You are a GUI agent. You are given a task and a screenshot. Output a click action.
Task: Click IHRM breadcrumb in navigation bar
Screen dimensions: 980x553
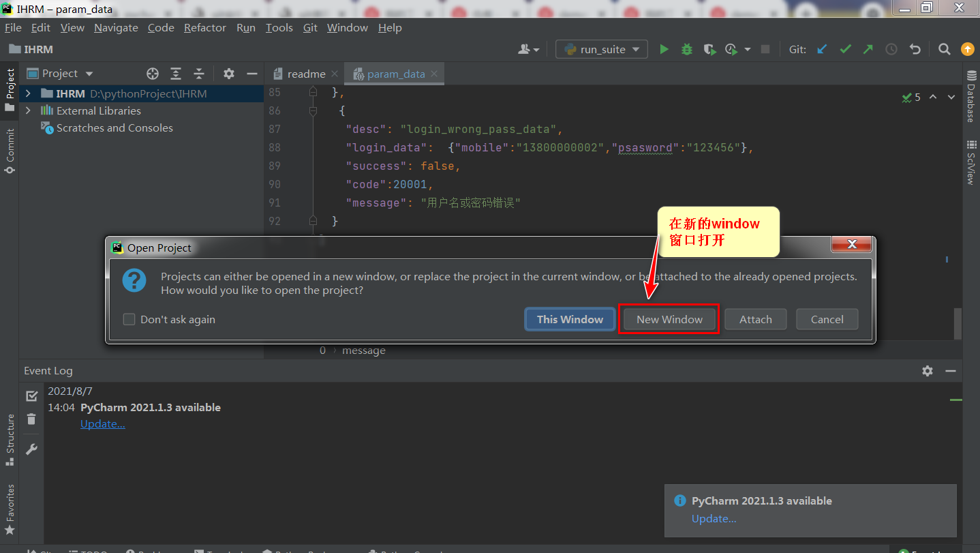(31, 49)
